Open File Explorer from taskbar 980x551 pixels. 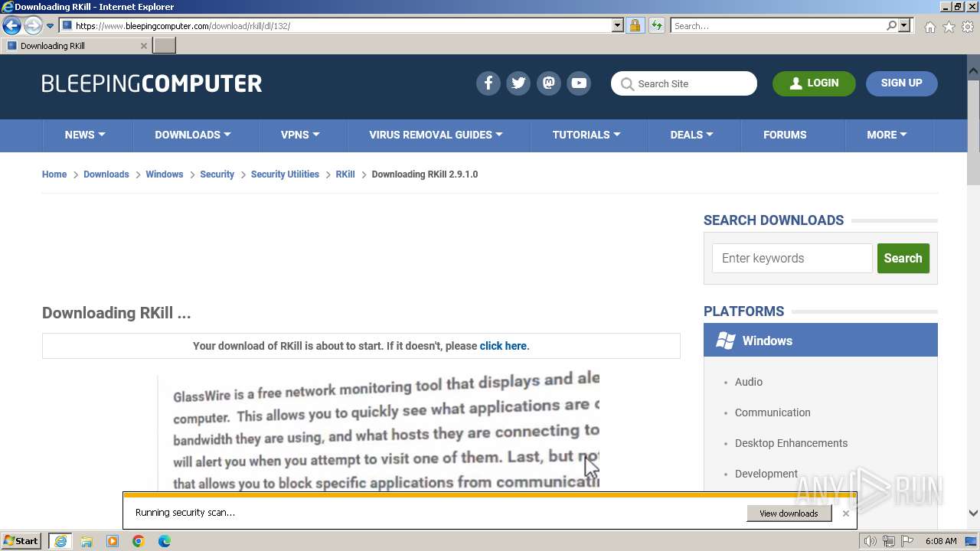pyautogui.click(x=87, y=541)
